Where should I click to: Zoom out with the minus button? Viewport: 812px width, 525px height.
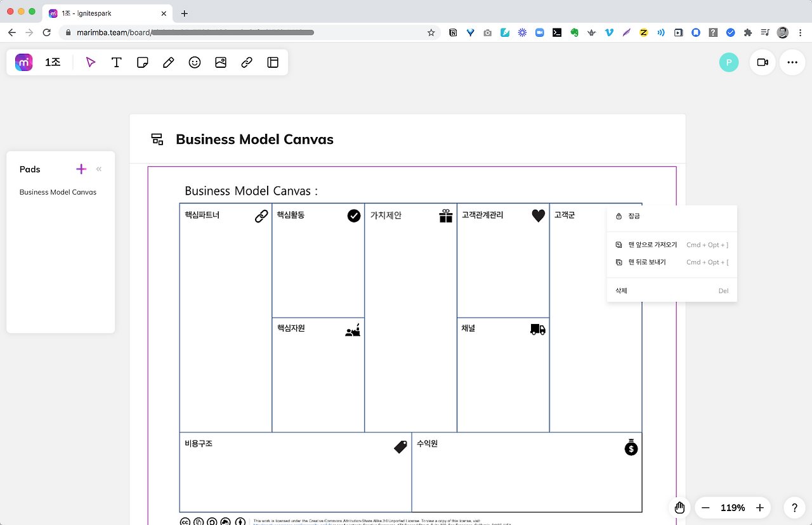[x=705, y=508]
